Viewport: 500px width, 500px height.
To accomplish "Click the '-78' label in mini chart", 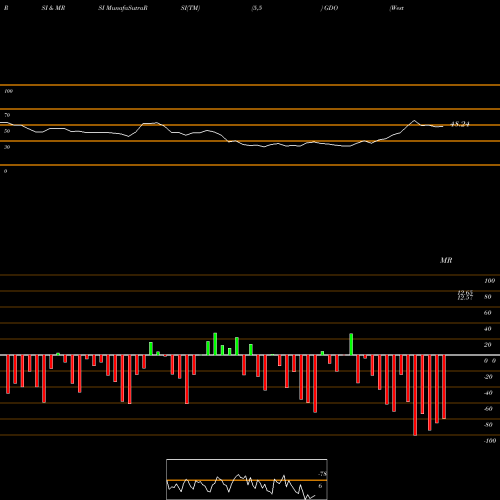I will click(x=323, y=474).
